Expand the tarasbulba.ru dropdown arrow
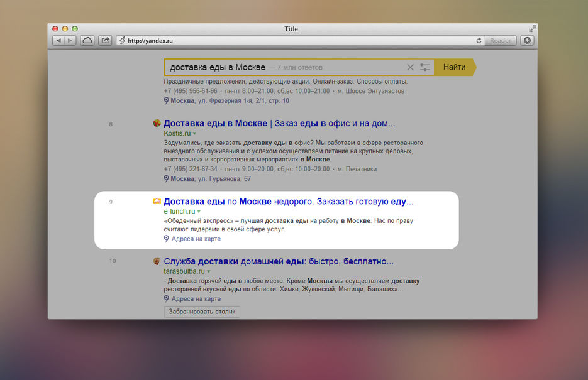 pyautogui.click(x=209, y=271)
